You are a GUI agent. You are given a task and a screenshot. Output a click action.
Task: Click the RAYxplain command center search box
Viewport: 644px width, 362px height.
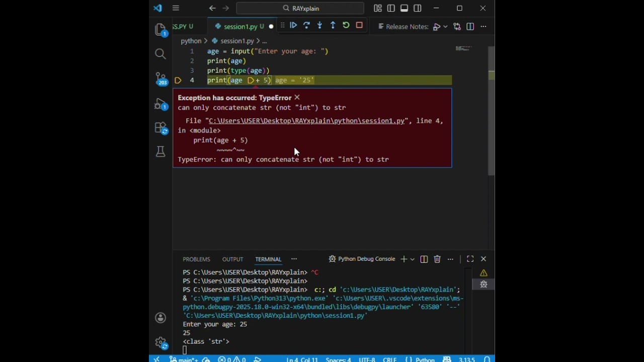click(x=300, y=8)
